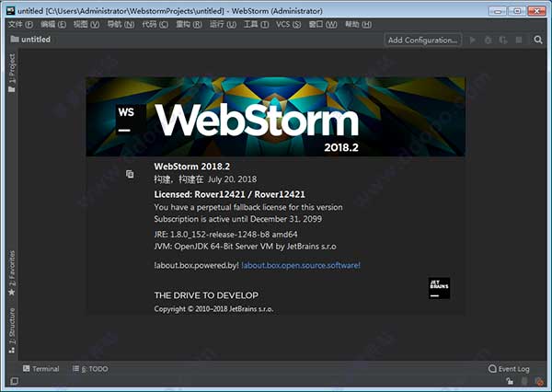
Task: Click the WebStorm 2018.2 heading text
Action: [x=192, y=167]
